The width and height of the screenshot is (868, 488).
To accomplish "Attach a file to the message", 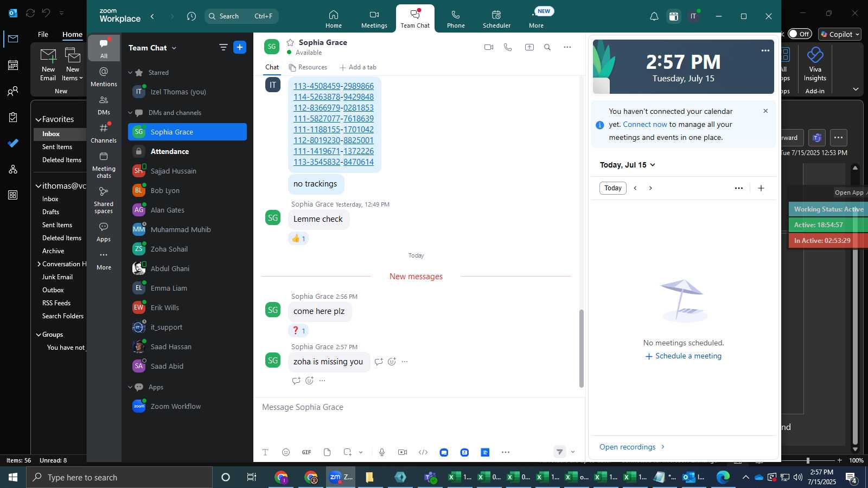I will pyautogui.click(x=327, y=452).
